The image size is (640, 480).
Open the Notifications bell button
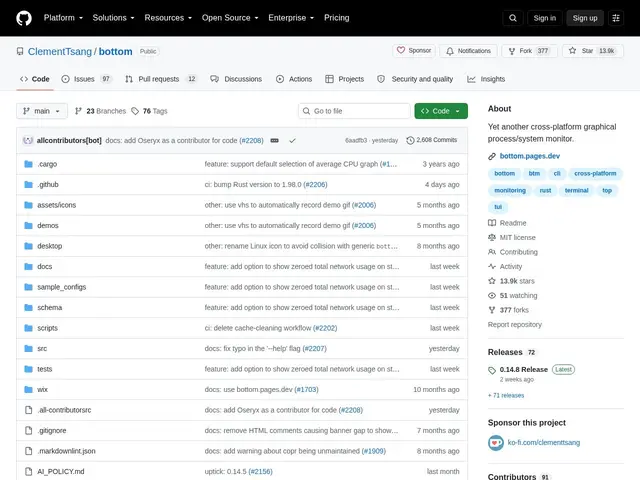point(468,51)
